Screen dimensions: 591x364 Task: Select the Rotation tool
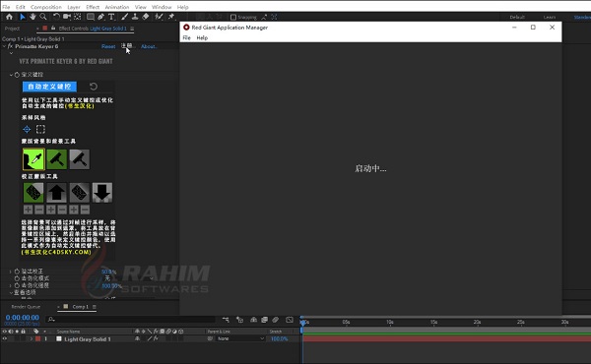[56, 17]
